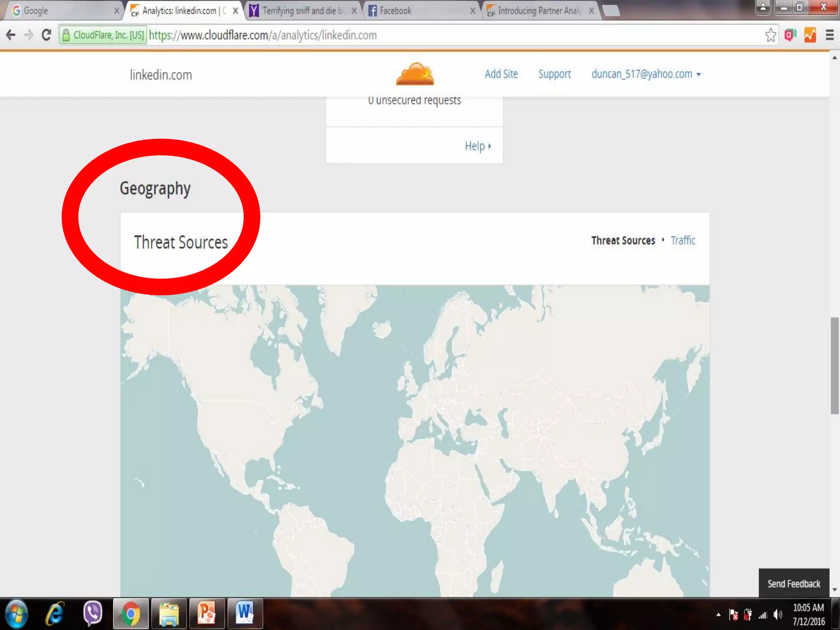Switch to the Facebook tab

pos(418,11)
